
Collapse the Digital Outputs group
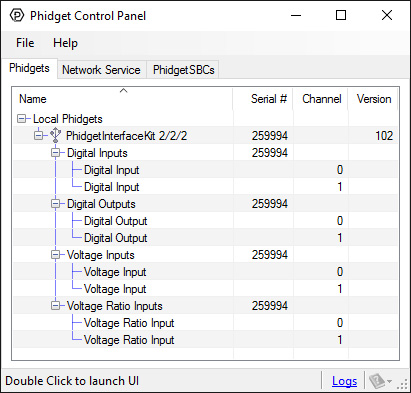point(56,204)
